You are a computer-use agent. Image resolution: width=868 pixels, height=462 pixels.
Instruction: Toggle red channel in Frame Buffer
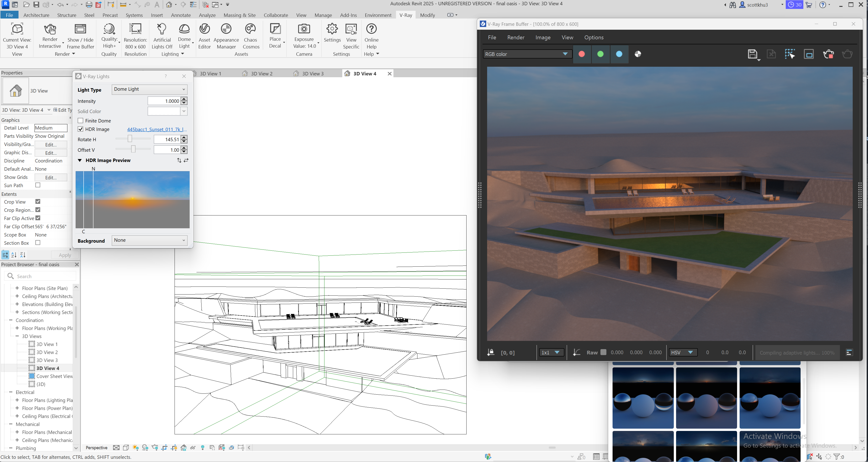click(581, 54)
